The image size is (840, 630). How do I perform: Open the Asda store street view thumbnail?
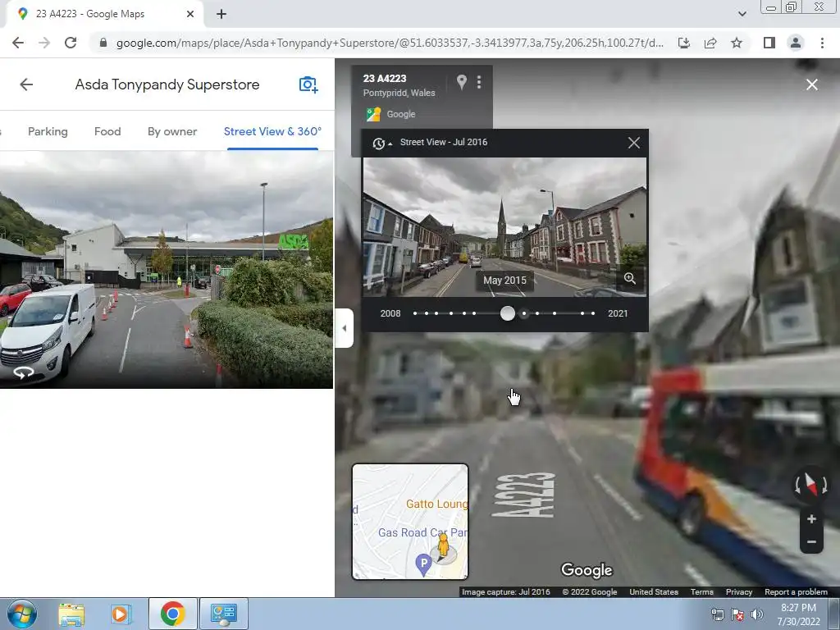166,269
